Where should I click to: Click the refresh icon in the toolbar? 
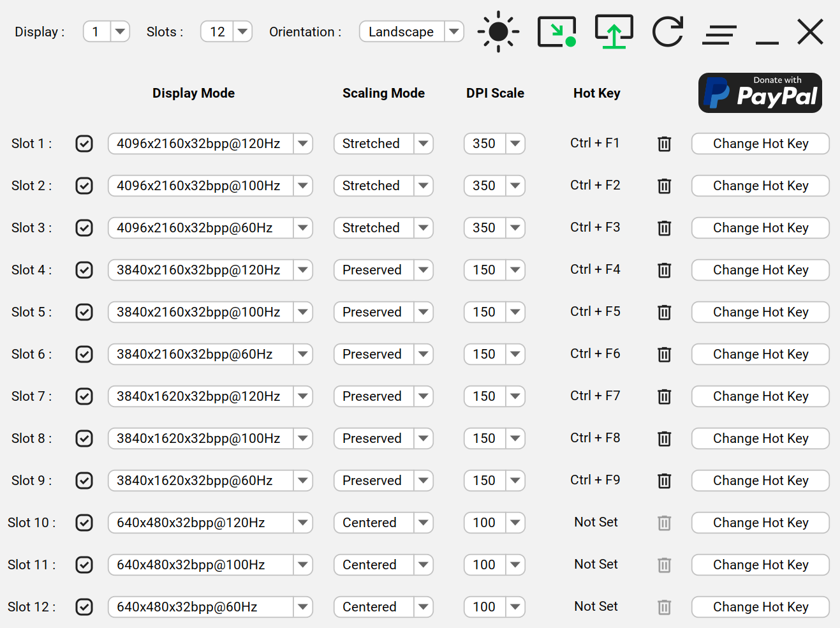667,31
